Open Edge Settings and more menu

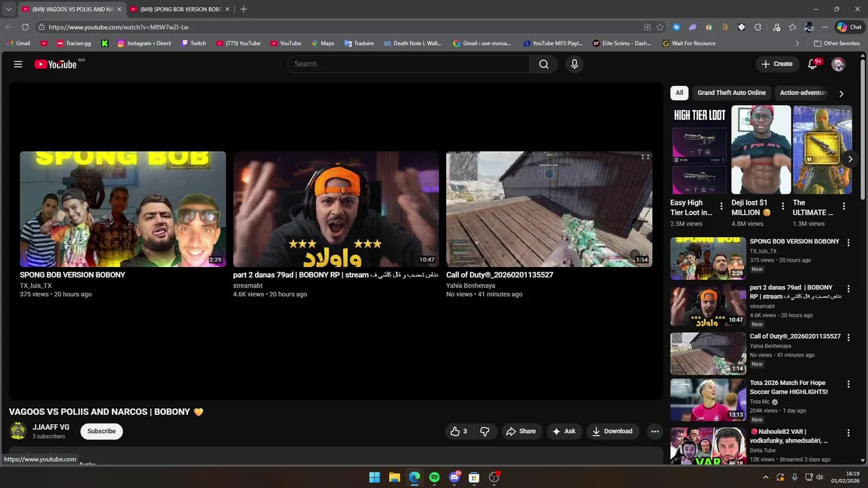825,27
